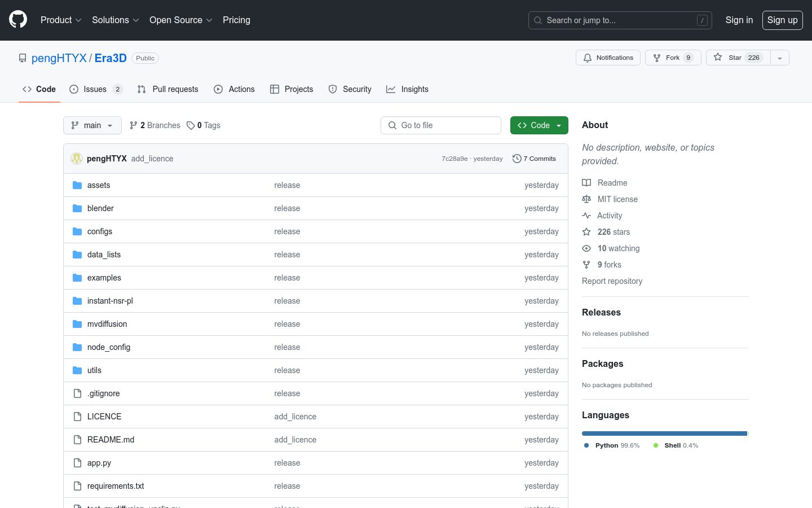The width and height of the screenshot is (812, 508).
Task: Click the node_config folder icon
Action: 77,347
